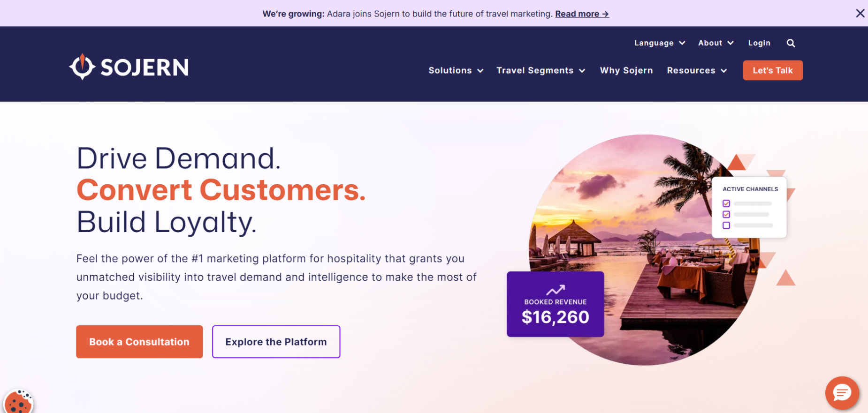Screen dimensions: 868x413
Task: Expand the Travel Segments dropdown
Action: tap(540, 70)
